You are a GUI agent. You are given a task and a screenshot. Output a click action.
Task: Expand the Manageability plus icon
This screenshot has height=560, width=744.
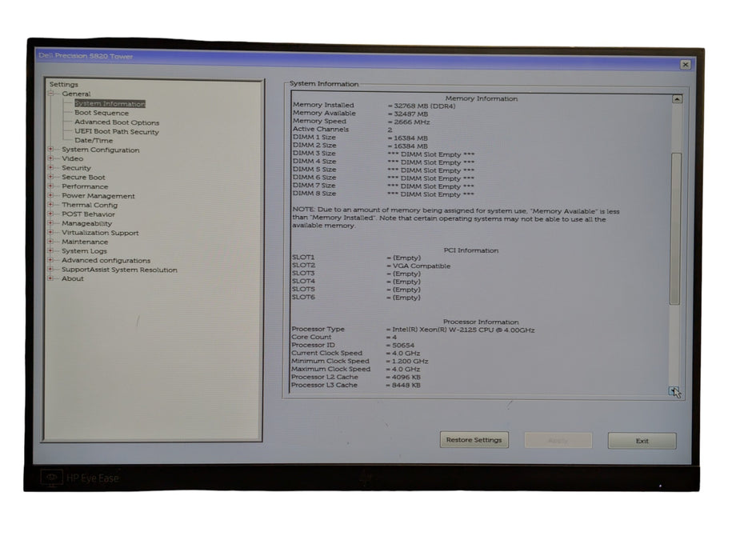50,223
